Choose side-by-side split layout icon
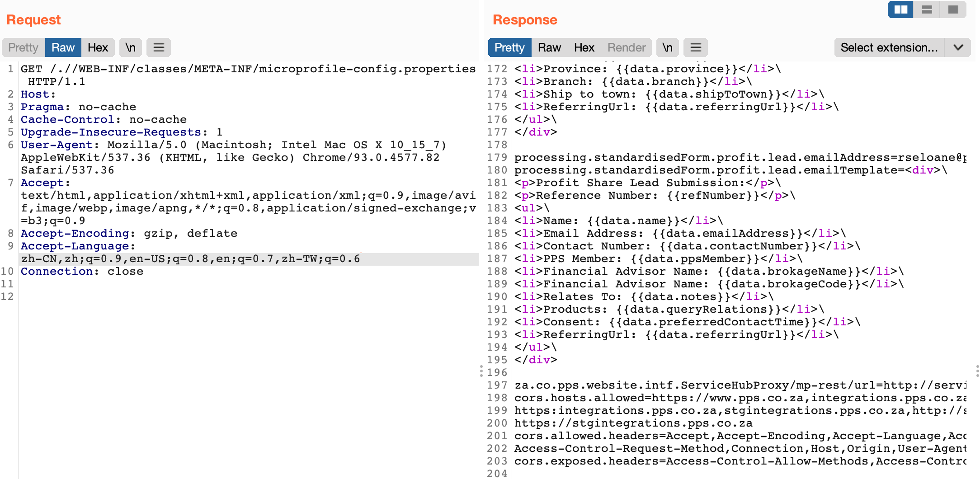Image resolution: width=980 pixels, height=479 pixels. (900, 9)
